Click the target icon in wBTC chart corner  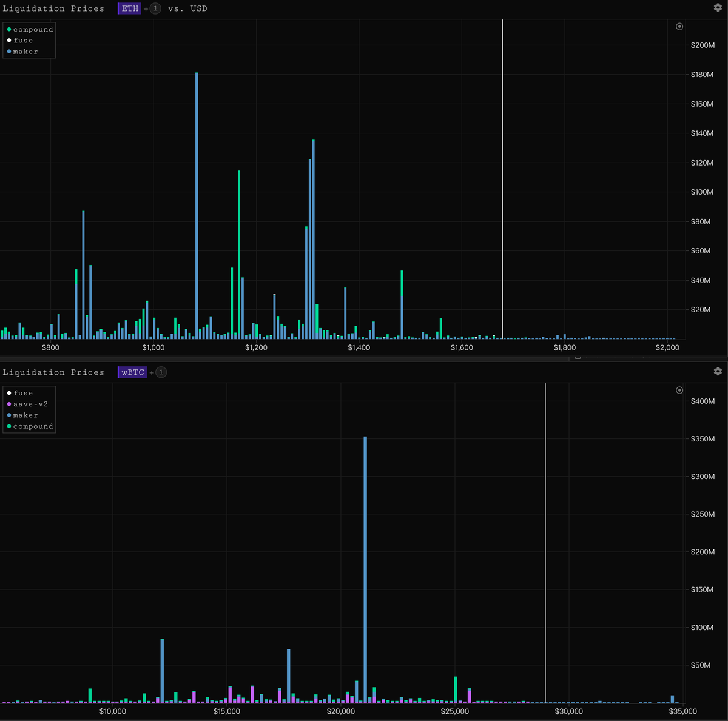(679, 391)
